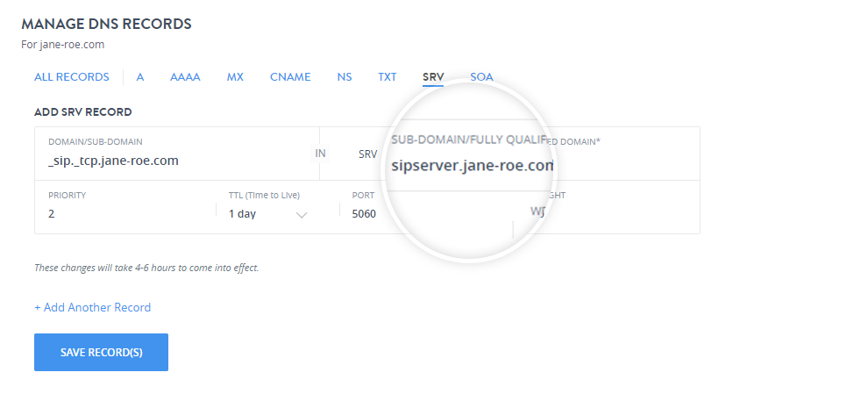Screen dimensions: 868x401
Task: Click '+ Add Another Record' link
Action: click(93, 308)
